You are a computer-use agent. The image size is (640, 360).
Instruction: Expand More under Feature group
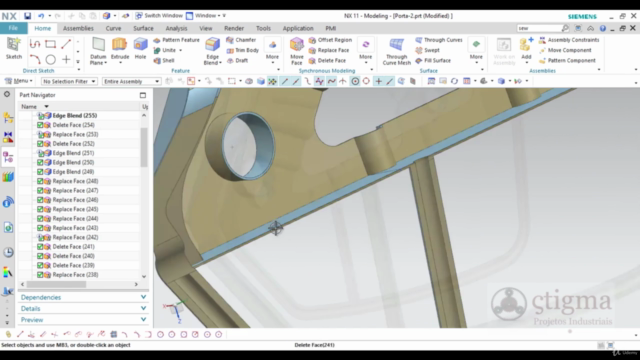point(272,51)
